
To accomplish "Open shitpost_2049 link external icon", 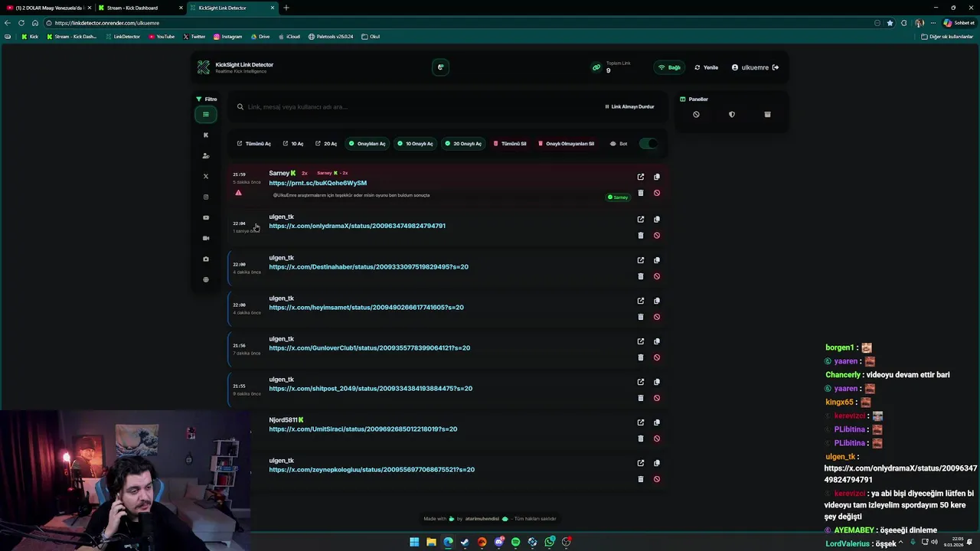I will click(x=641, y=382).
